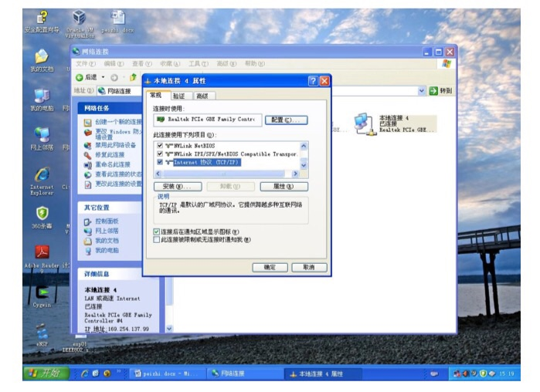Click the sidebar scroll down arrow
The width and height of the screenshot is (540, 392).
tap(169, 329)
